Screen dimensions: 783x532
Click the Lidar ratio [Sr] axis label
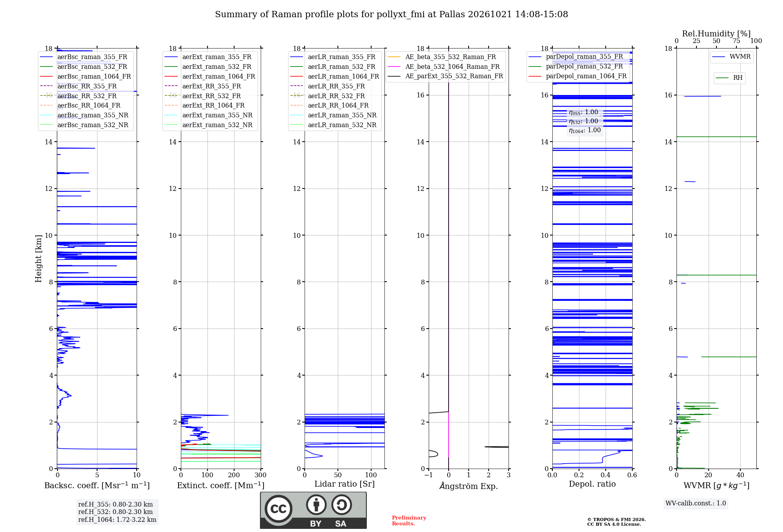click(x=345, y=484)
